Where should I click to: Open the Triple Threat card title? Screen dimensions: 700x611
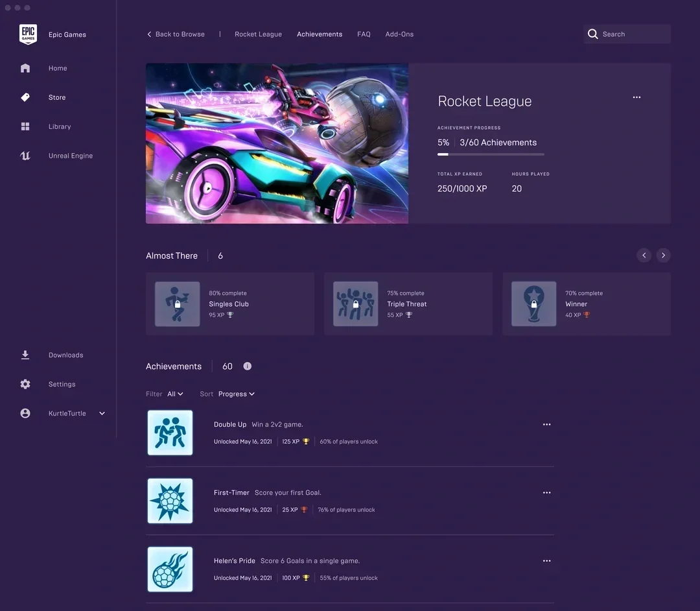(x=406, y=304)
